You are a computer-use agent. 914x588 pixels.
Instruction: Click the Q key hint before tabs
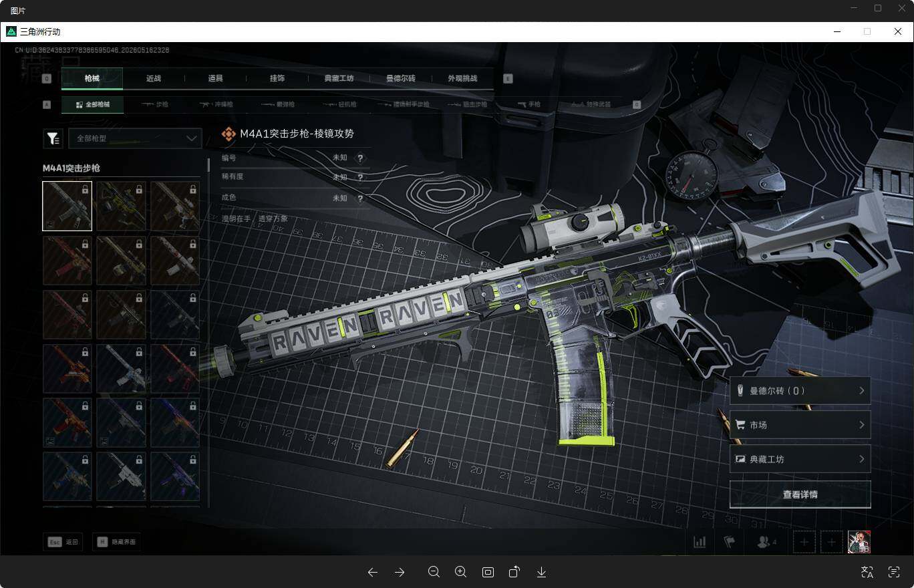click(x=47, y=78)
